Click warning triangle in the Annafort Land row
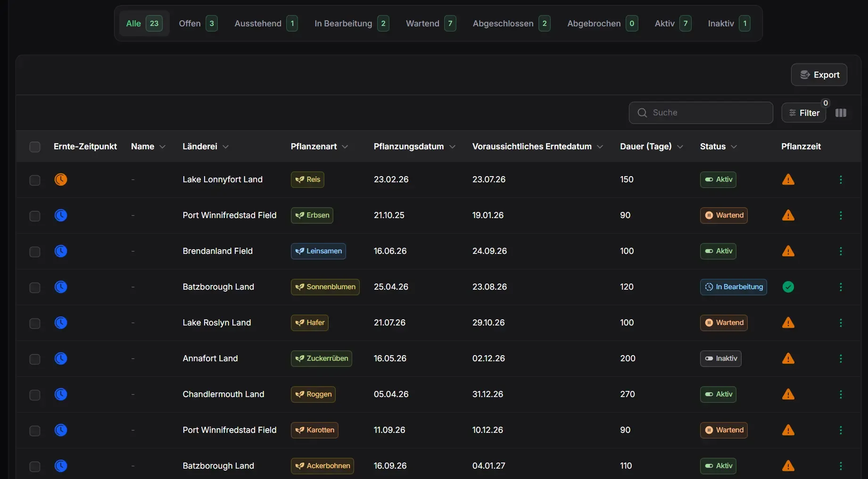This screenshot has width=868, height=479. click(788, 358)
